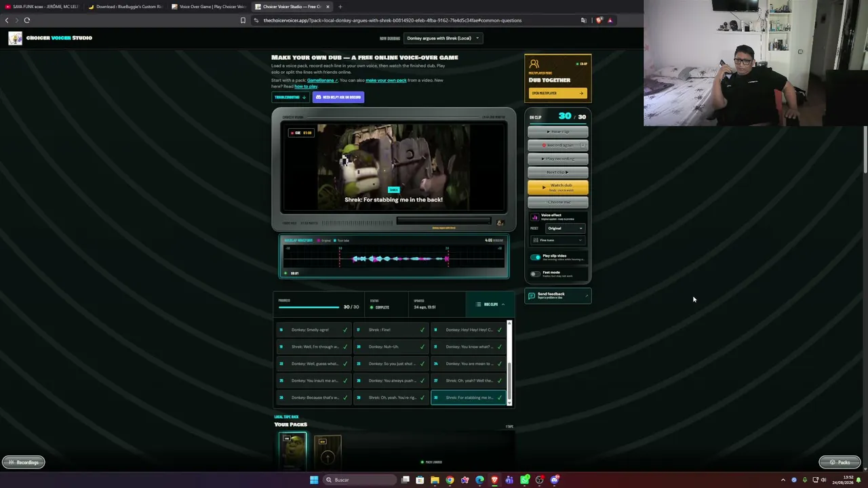Open the 'make your own pack' link
Image resolution: width=868 pixels, height=488 pixels.
coord(386,80)
